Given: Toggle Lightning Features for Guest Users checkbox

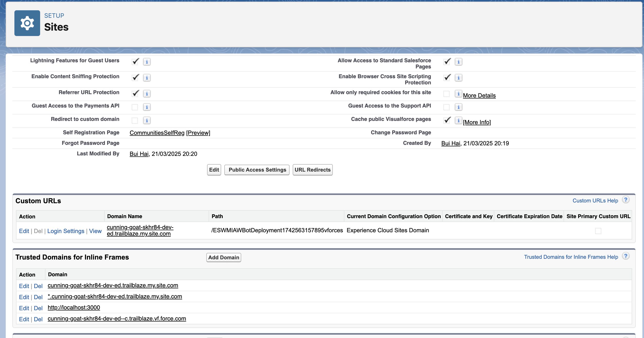Looking at the screenshot, I should point(135,62).
